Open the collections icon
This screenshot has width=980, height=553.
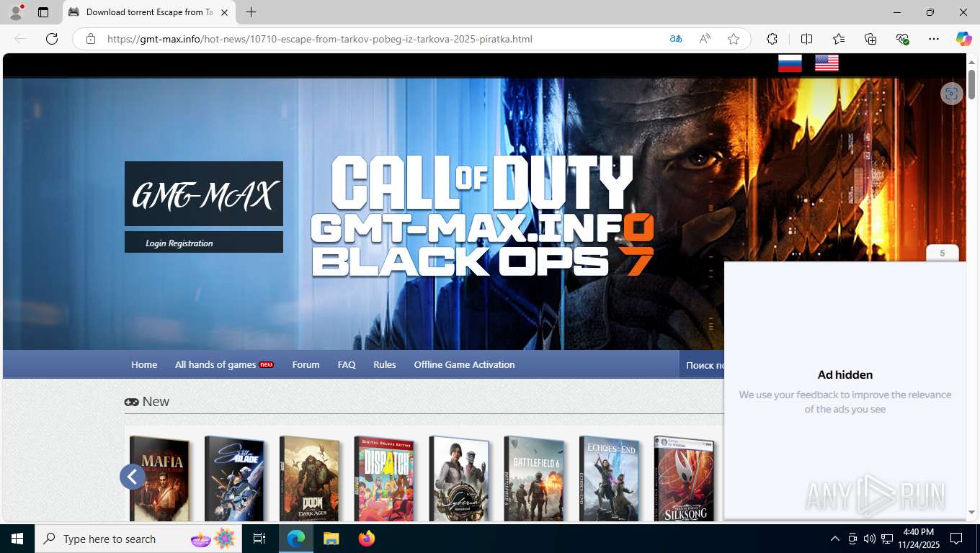870,39
